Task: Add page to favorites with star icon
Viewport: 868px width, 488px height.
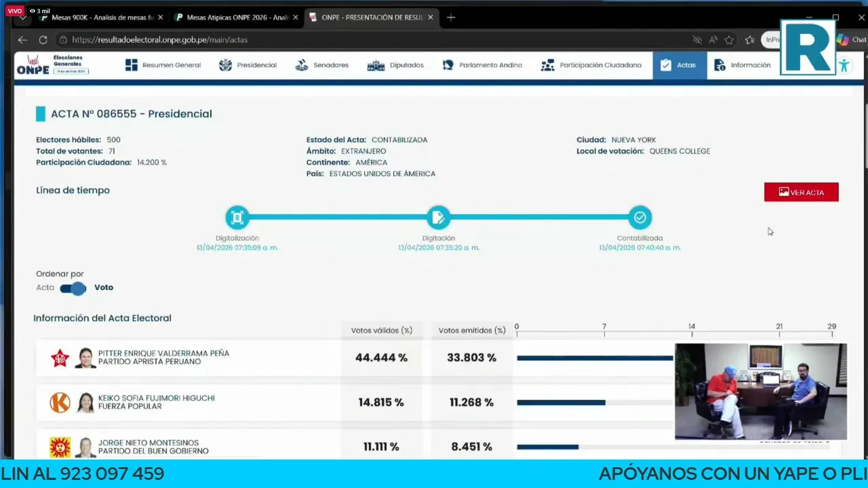Action: click(x=729, y=40)
